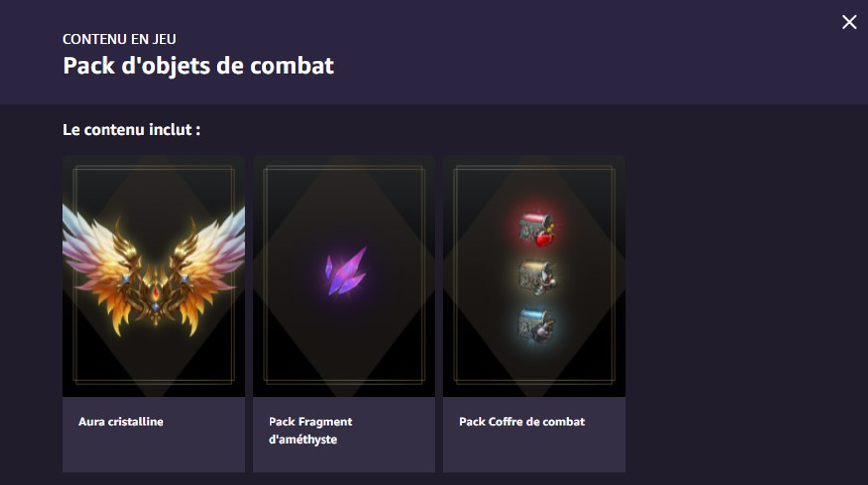Close the Pack d'objets de combat dialog

849,22
